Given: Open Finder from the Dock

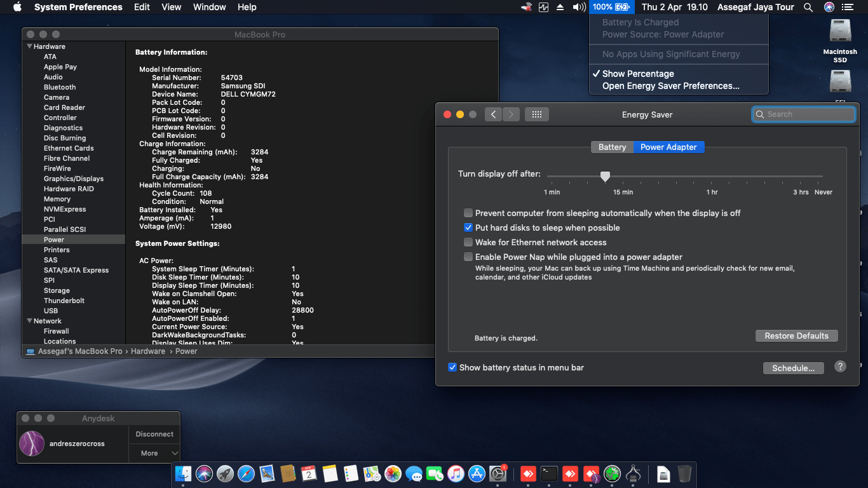Looking at the screenshot, I should pos(183,473).
